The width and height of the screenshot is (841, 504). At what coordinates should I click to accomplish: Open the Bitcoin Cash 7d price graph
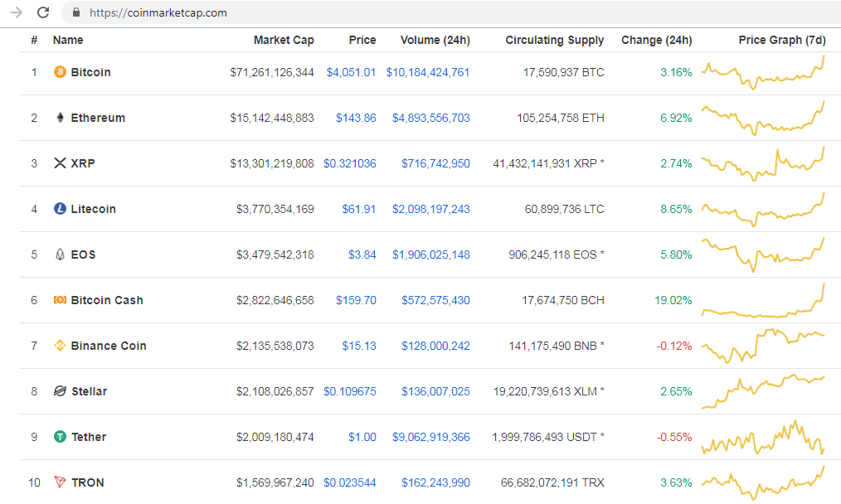pos(763,300)
